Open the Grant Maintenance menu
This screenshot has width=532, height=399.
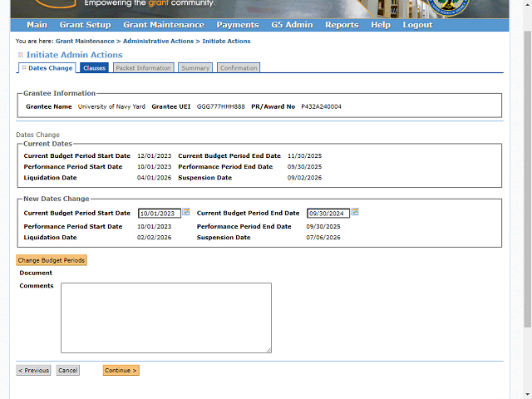coord(164,25)
